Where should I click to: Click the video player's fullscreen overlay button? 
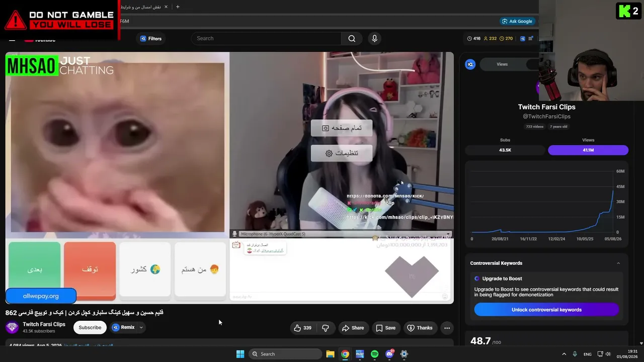[x=342, y=128]
